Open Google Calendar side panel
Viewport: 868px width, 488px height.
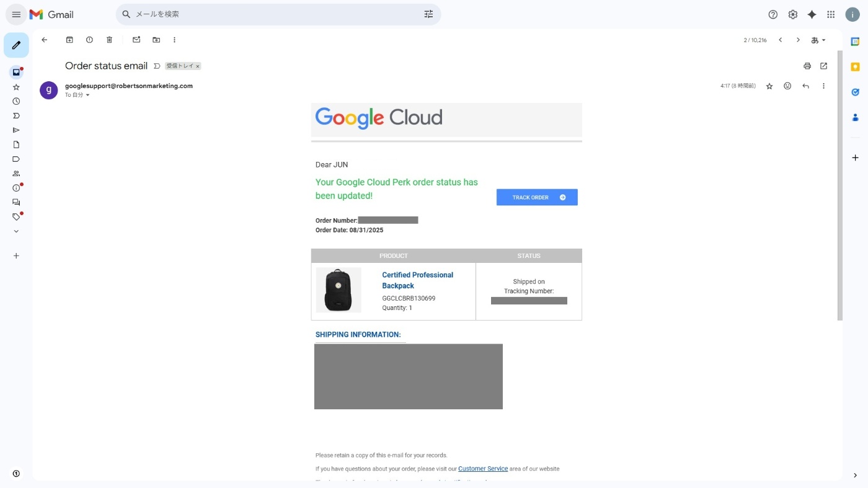tap(855, 42)
